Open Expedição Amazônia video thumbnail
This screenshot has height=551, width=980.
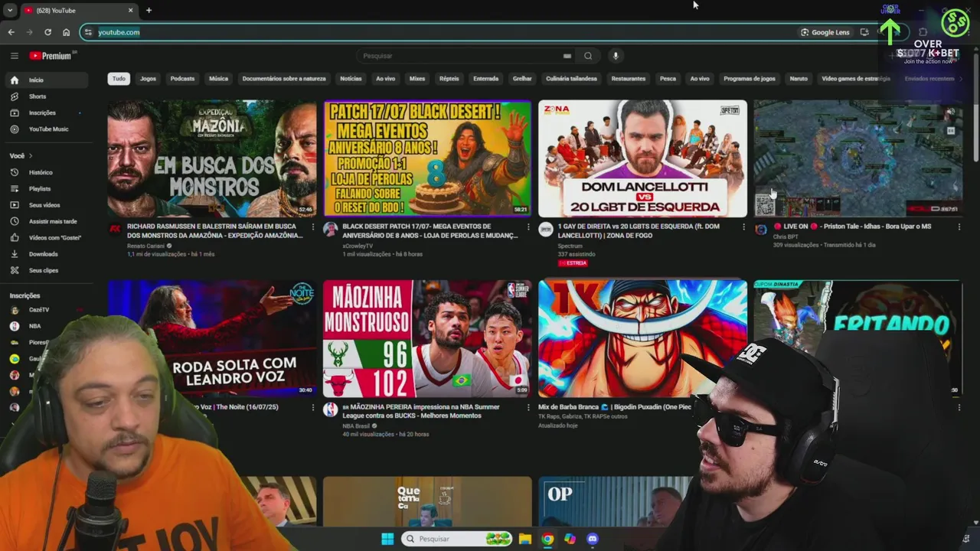[x=211, y=158]
